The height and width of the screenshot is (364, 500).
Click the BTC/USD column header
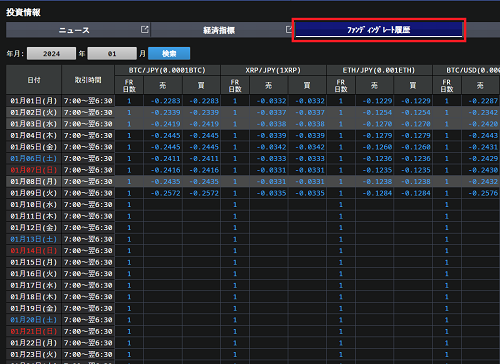[466, 70]
